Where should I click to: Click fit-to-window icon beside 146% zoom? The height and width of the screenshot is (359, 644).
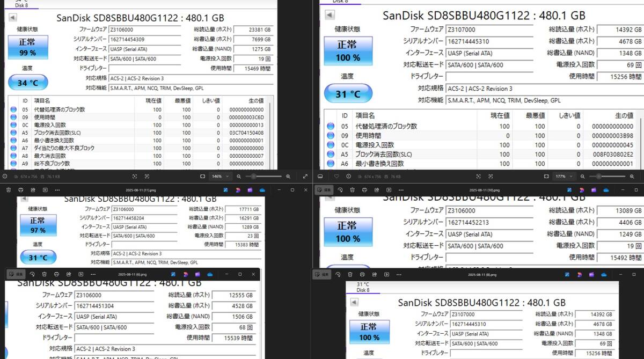click(202, 176)
